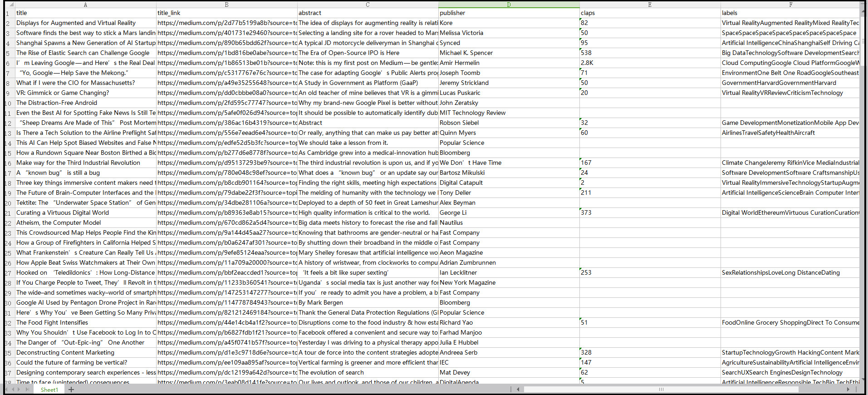Image resolution: width=868 pixels, height=395 pixels.
Task: Select cell 'VR: Gimmick or Game Changing?'
Action: pyautogui.click(x=85, y=93)
